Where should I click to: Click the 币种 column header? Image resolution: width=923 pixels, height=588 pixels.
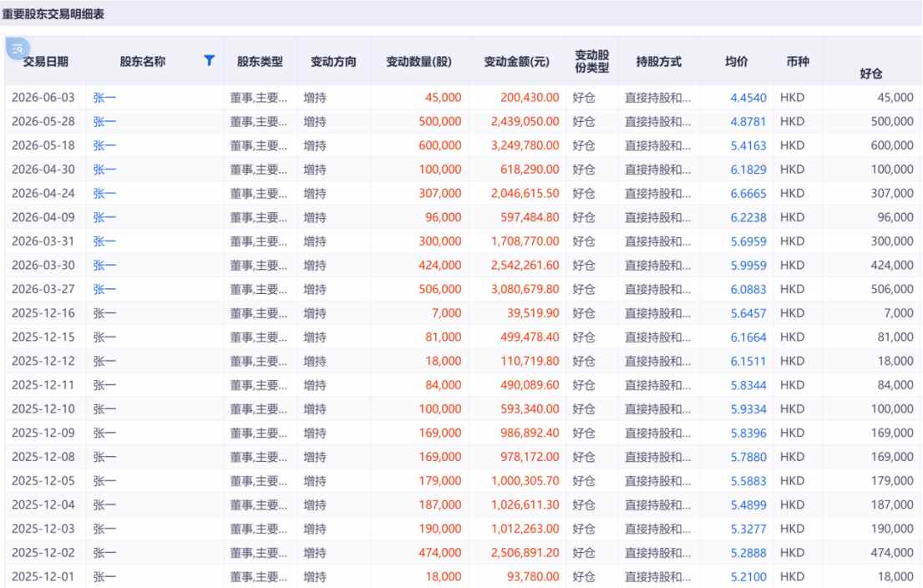click(x=798, y=62)
